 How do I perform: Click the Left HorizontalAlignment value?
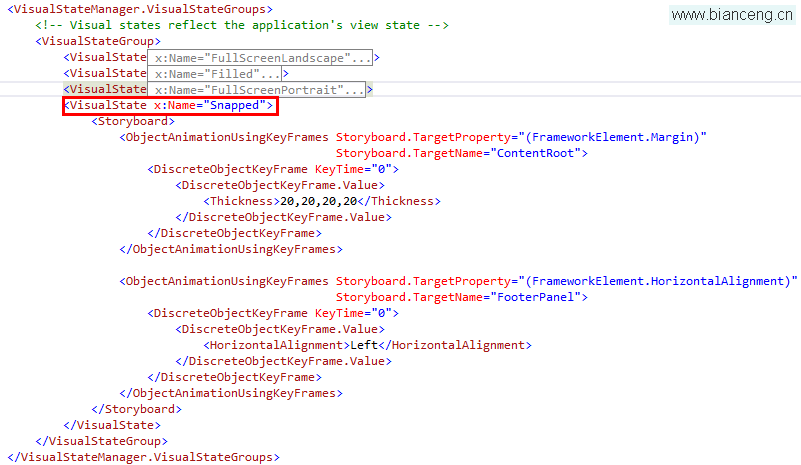364,345
